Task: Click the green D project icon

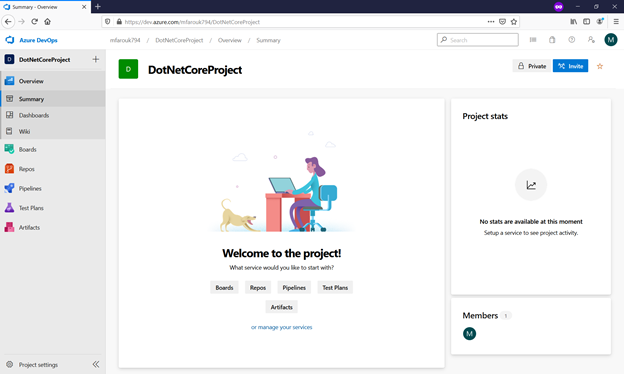Action: tap(128, 69)
